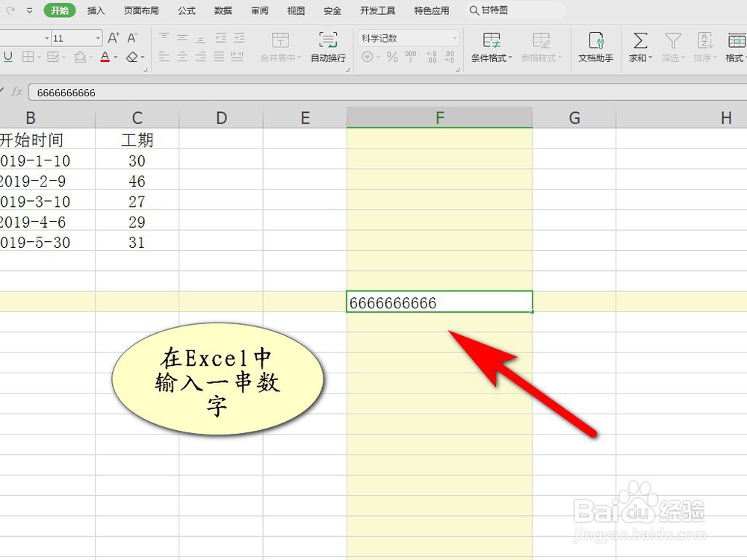747x560 pixels.
Task: Apply comma thousands separator style
Action: (410, 56)
